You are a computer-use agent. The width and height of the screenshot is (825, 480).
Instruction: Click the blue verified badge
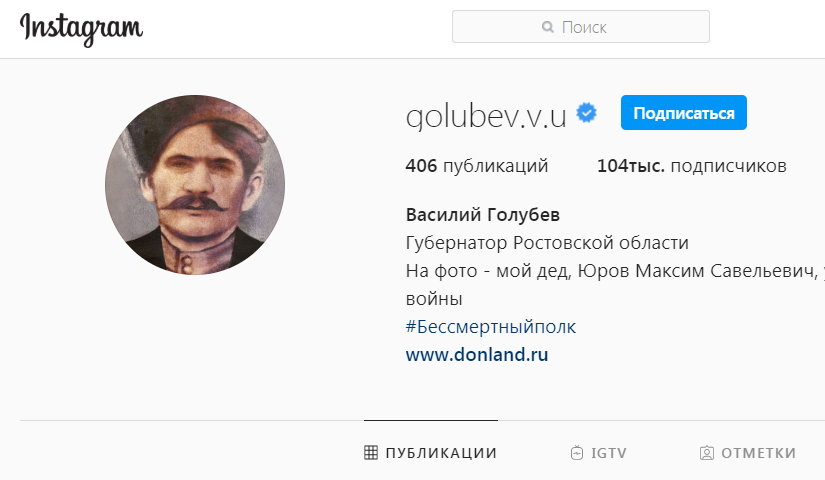(586, 113)
